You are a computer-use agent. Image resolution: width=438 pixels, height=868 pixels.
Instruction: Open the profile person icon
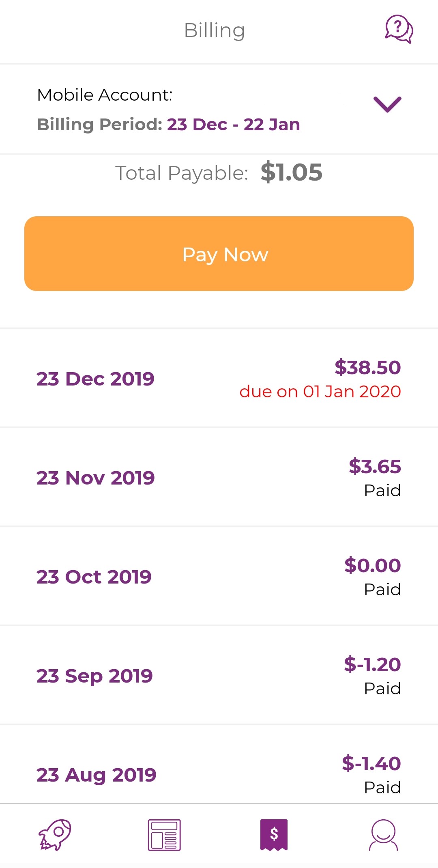point(383,835)
